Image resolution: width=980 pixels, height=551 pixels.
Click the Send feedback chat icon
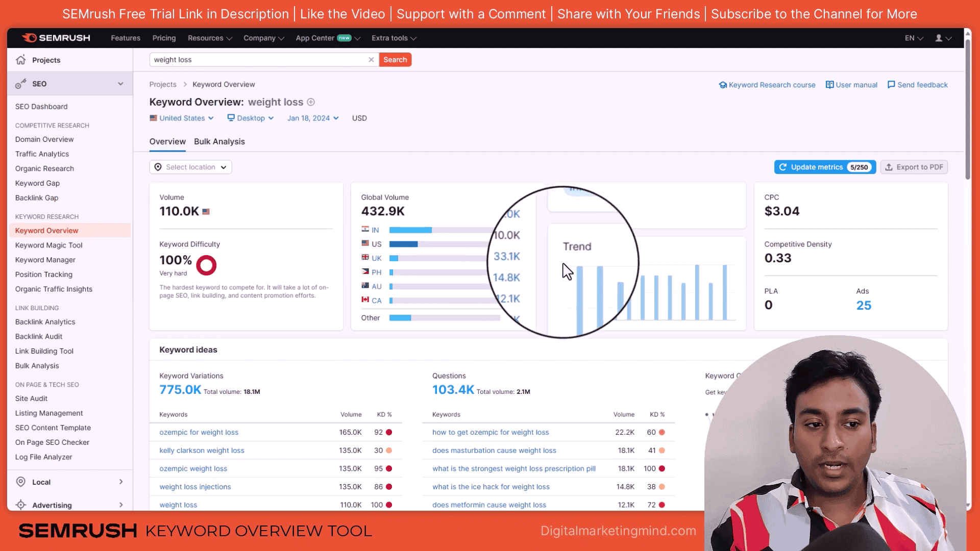[891, 85]
